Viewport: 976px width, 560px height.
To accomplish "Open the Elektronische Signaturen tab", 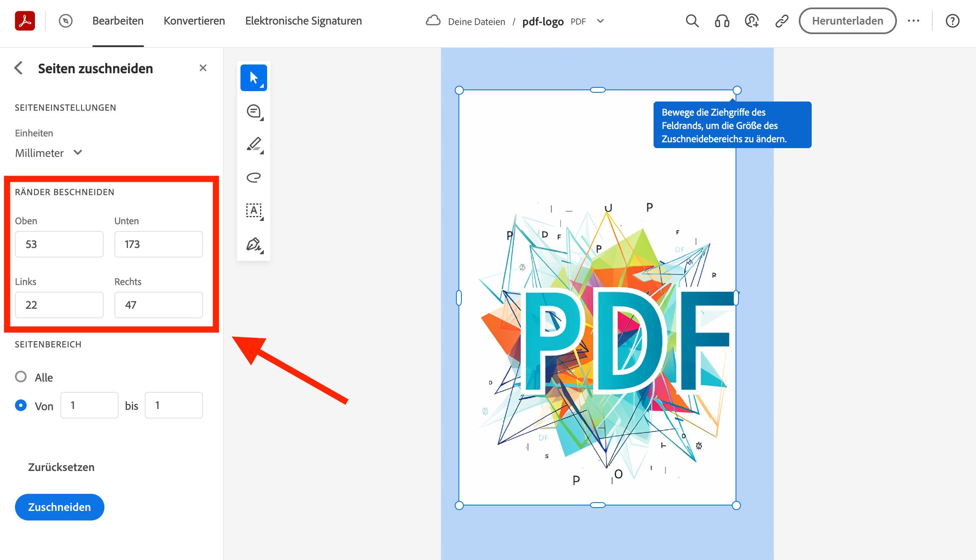I will tap(303, 21).
